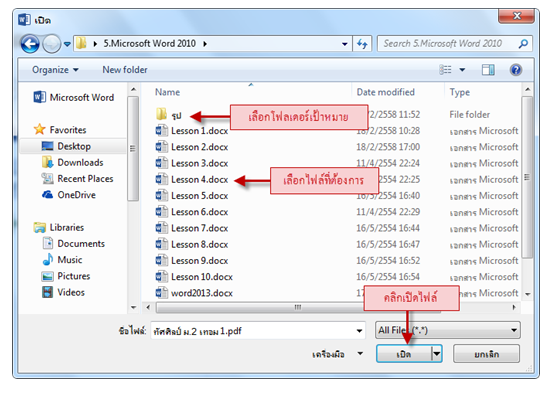Select Lesson 8.docx file
Image resolution: width=553 pixels, height=393 pixels.
[x=192, y=244]
